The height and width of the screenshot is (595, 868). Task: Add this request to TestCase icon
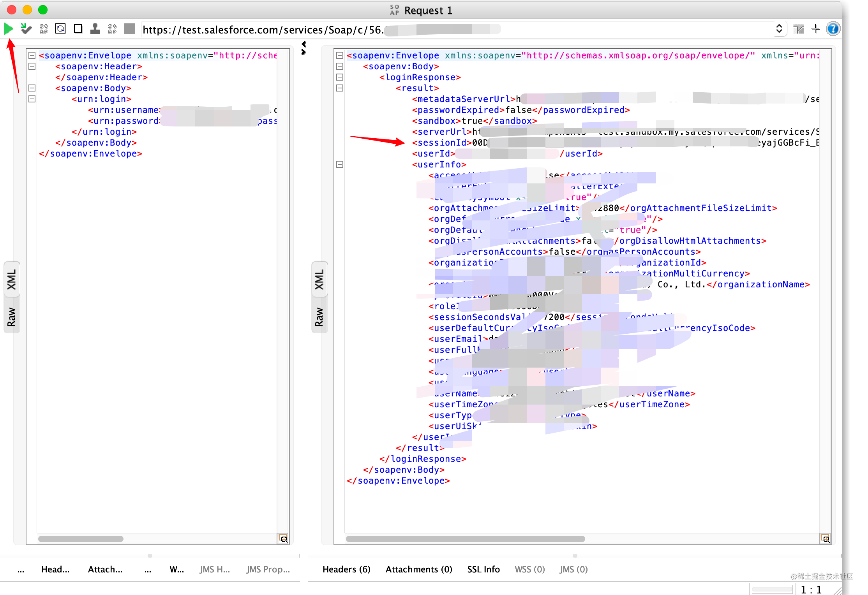pos(26,29)
